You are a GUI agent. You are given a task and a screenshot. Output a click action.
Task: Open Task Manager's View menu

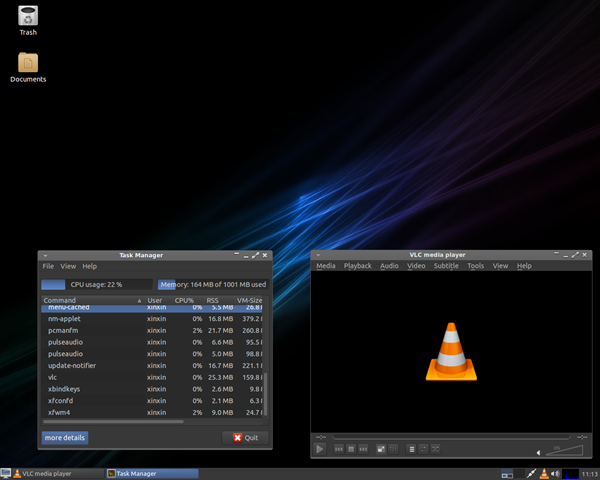(x=68, y=267)
